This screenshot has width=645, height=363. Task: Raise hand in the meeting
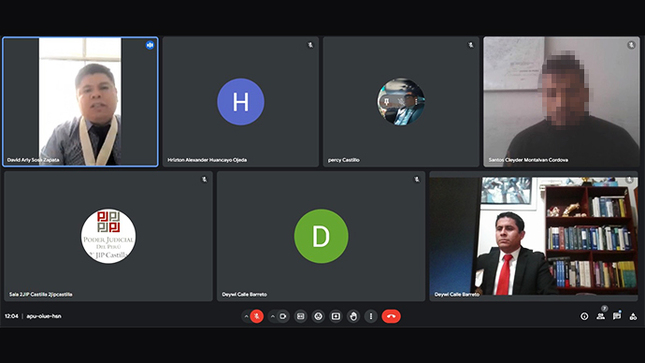tap(353, 316)
